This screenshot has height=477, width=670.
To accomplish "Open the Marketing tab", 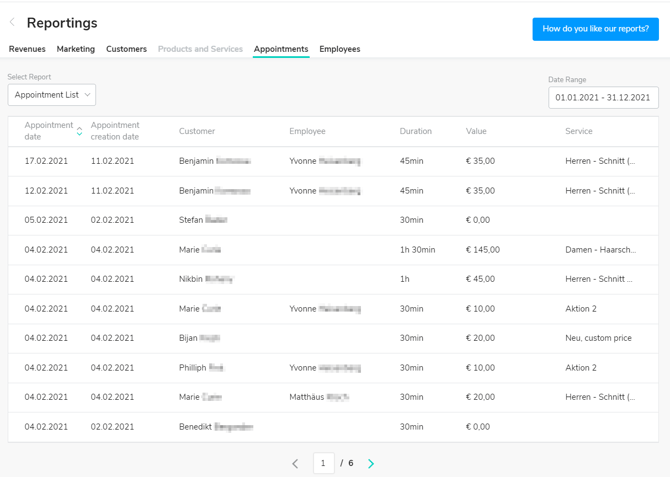I will pyautogui.click(x=76, y=49).
